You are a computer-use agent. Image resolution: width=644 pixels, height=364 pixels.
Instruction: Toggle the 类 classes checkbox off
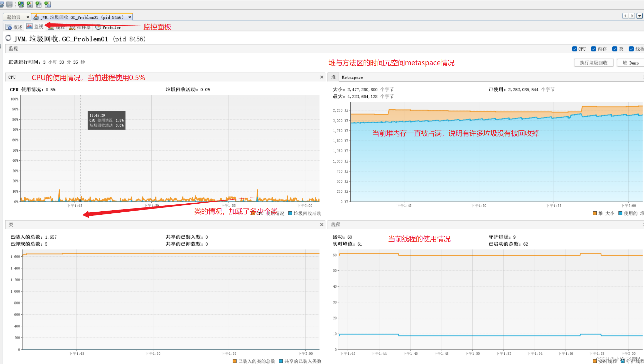(615, 49)
